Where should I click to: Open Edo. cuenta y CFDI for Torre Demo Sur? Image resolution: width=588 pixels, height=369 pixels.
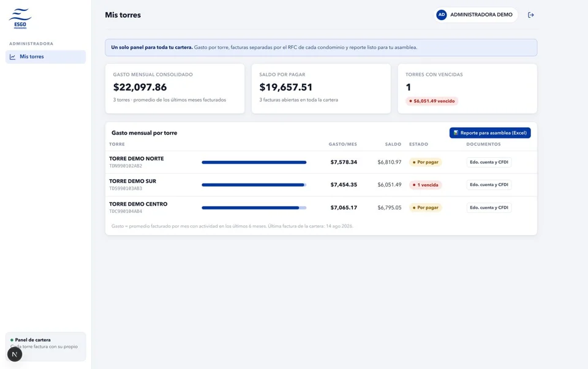489,185
